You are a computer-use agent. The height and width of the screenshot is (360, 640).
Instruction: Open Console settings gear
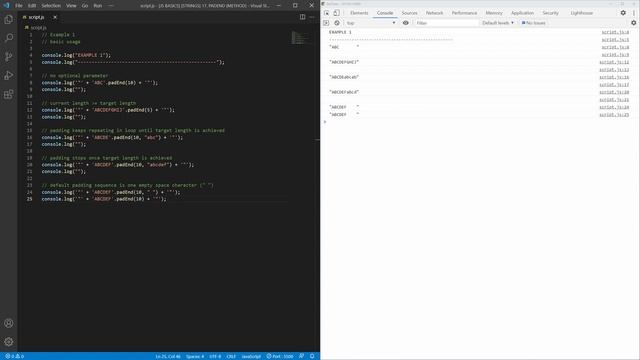point(633,23)
